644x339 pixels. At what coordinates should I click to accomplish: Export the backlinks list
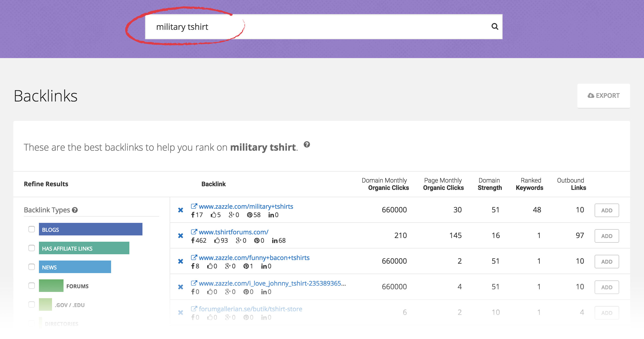[x=603, y=96]
